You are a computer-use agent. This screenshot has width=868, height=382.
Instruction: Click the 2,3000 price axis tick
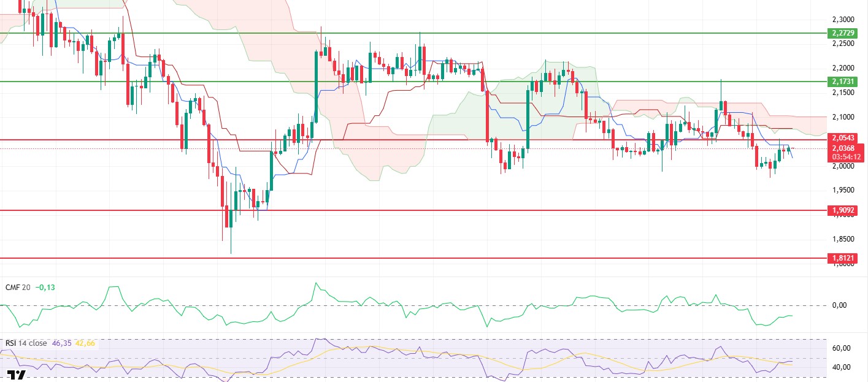843,19
